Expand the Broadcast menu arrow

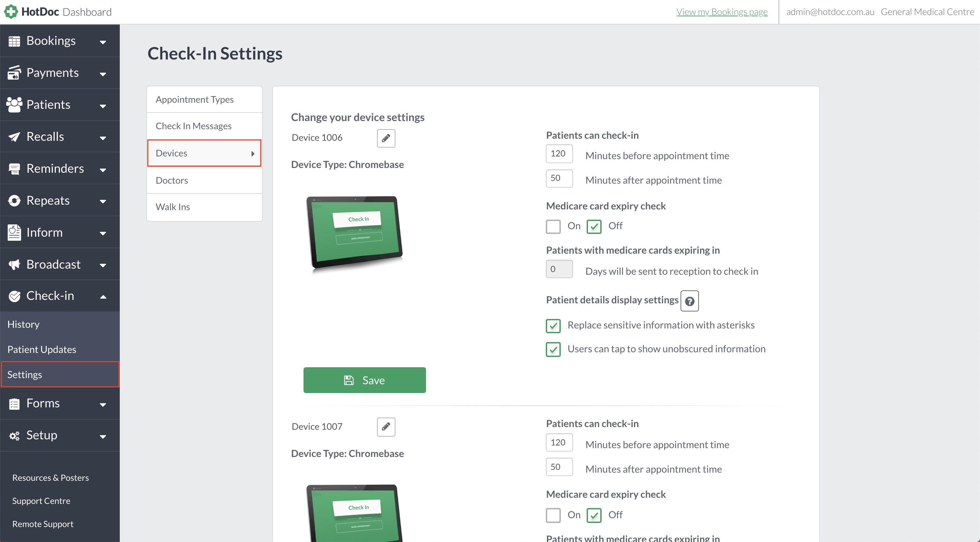(103, 265)
